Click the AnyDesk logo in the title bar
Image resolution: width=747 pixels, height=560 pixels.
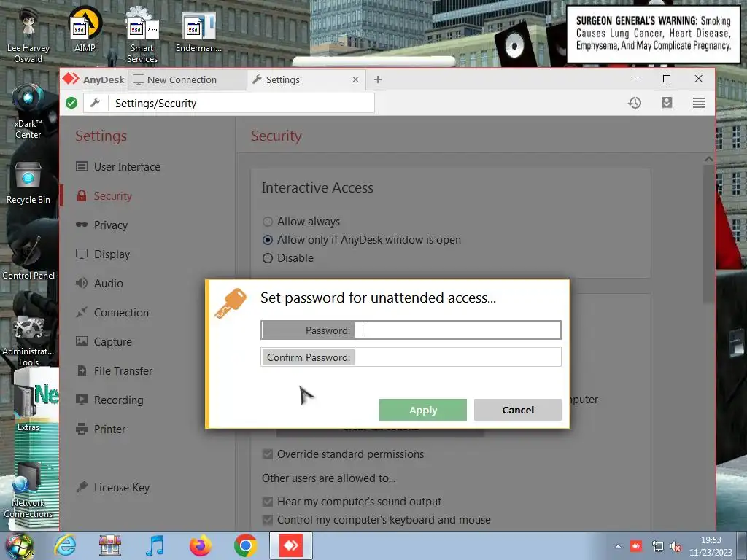click(71, 79)
